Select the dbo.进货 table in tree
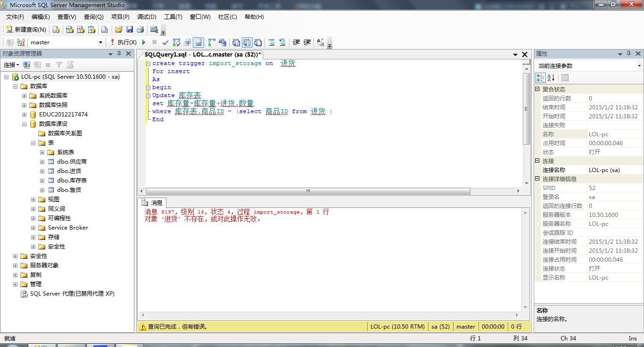This screenshot has height=347, width=644. (x=69, y=171)
